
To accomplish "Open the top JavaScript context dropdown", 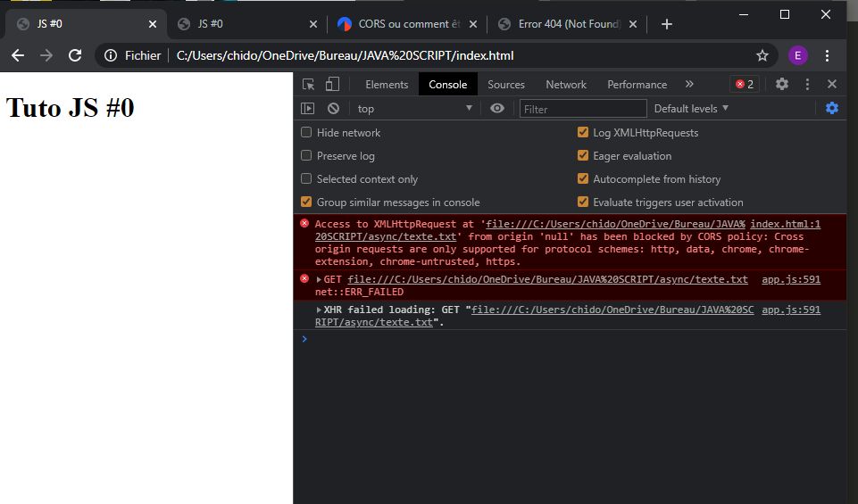I will (414, 108).
